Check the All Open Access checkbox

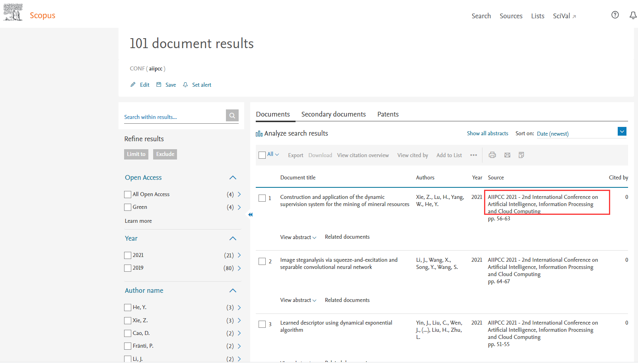tap(128, 195)
